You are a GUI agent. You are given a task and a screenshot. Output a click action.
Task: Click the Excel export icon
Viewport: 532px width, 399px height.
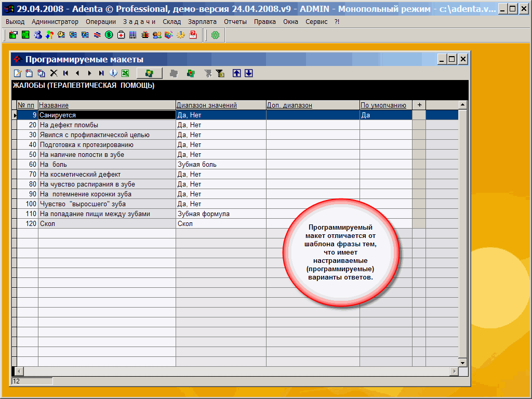[x=125, y=73]
